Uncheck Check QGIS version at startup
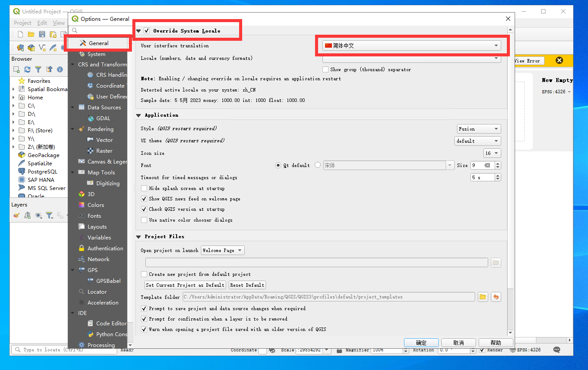Screen dimensions: 588x370 click(x=144, y=209)
